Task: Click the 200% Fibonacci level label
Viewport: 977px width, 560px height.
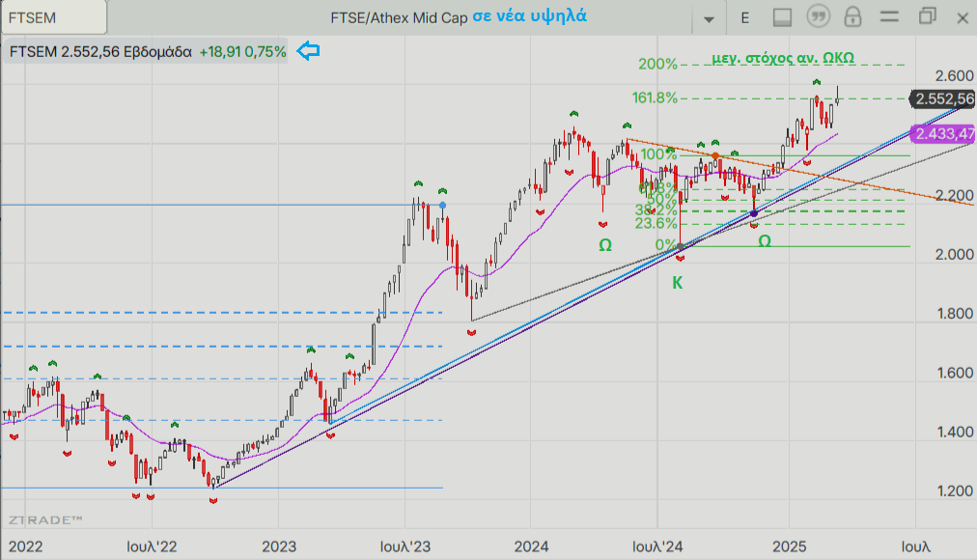Action: pyautogui.click(x=657, y=64)
